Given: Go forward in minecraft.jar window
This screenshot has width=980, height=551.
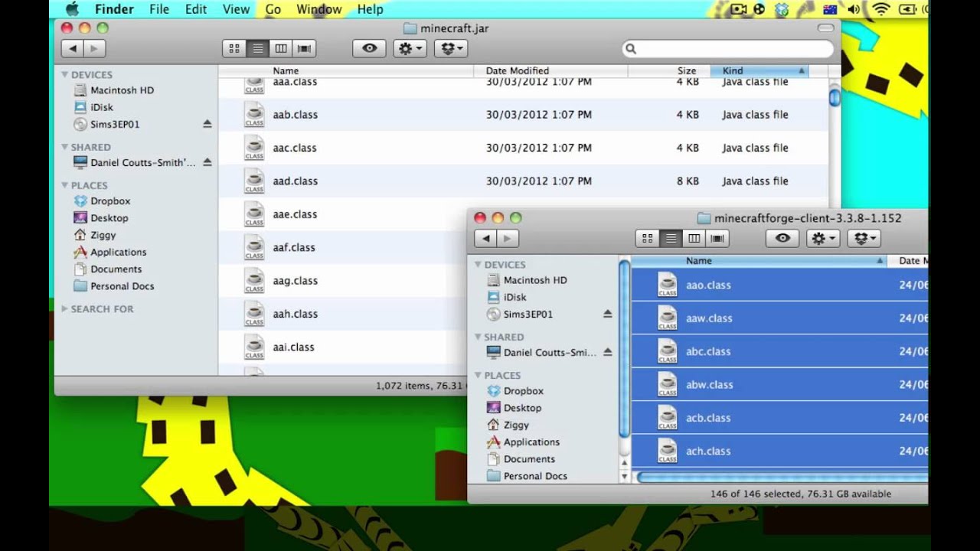Looking at the screenshot, I should (x=93, y=48).
